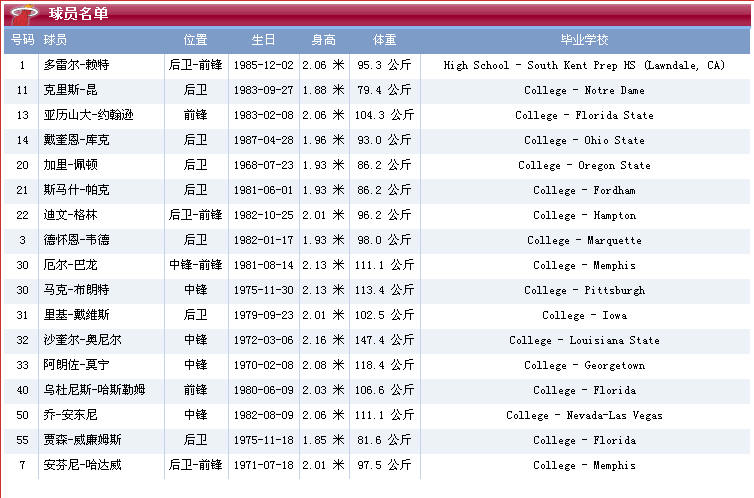754x498 pixels.
Task: Click birthday 1968-07-23
Action: [x=264, y=165]
